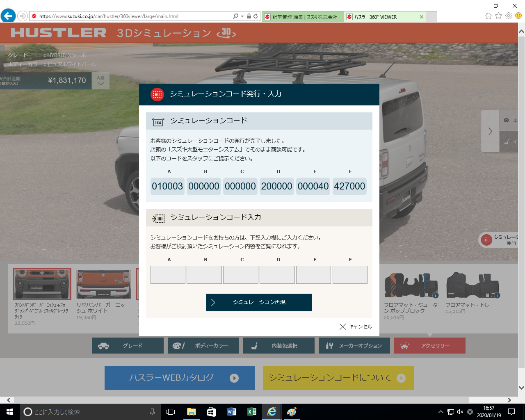Open the notification center icon

(511, 412)
